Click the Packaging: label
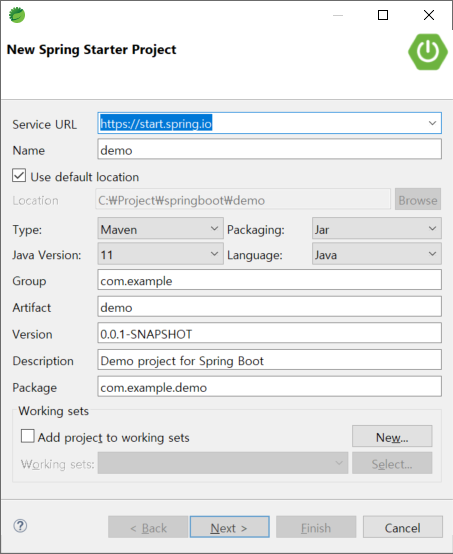This screenshot has height=554, width=453. click(256, 230)
